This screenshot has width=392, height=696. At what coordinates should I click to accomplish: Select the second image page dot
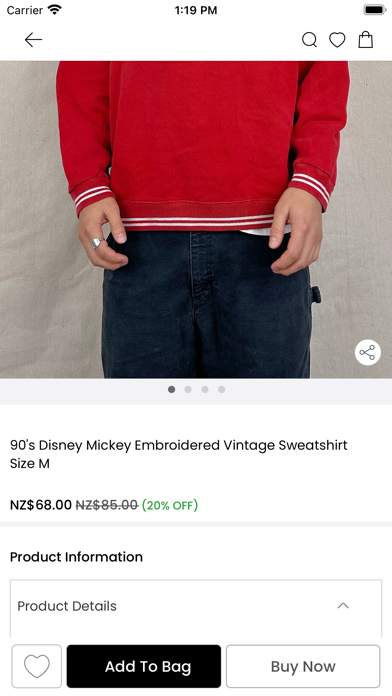click(188, 389)
